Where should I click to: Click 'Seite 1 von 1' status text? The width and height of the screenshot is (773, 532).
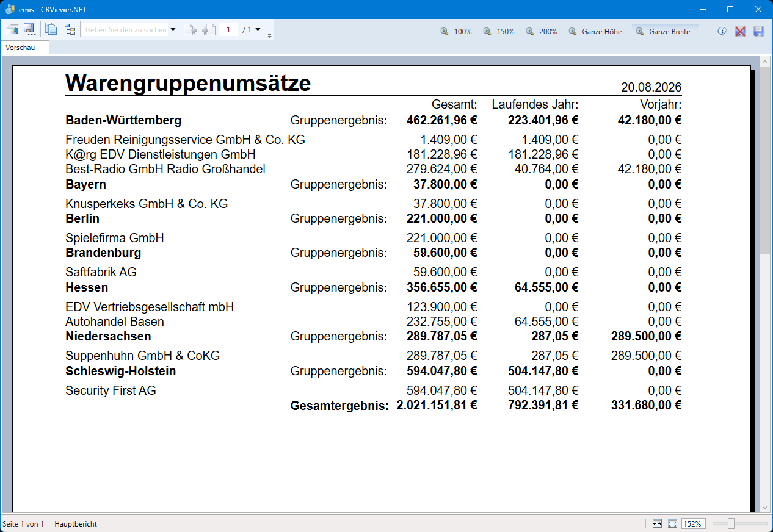click(x=23, y=524)
